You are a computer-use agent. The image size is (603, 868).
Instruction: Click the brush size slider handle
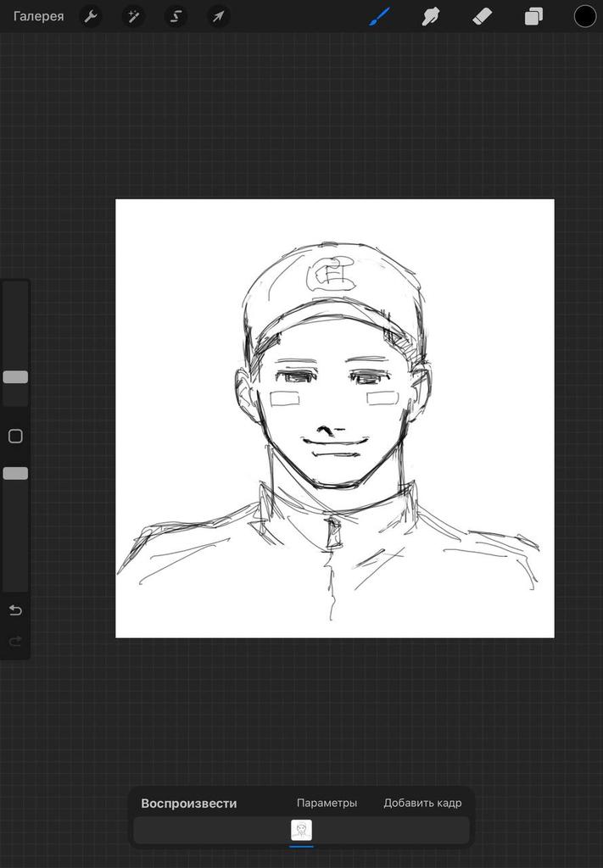(x=15, y=377)
